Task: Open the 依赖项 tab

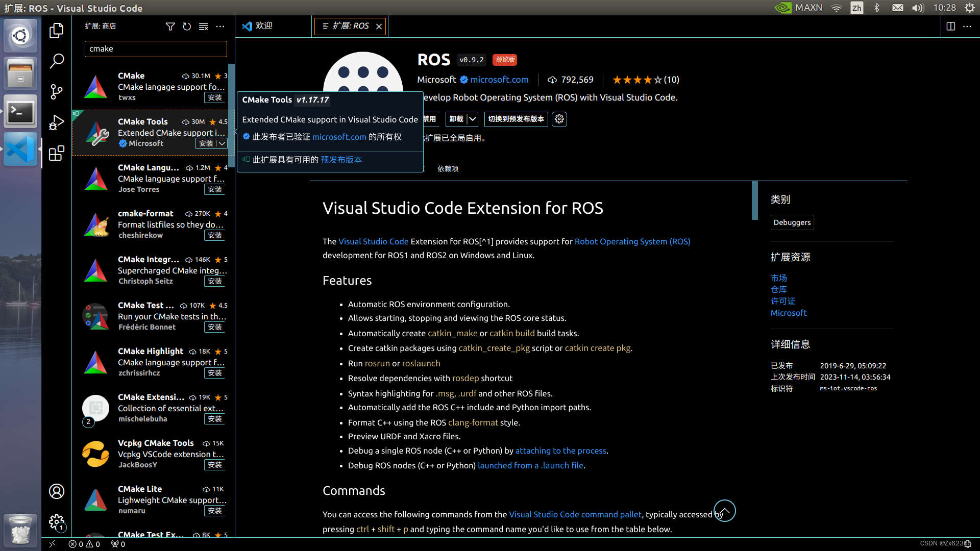Action: (x=448, y=169)
